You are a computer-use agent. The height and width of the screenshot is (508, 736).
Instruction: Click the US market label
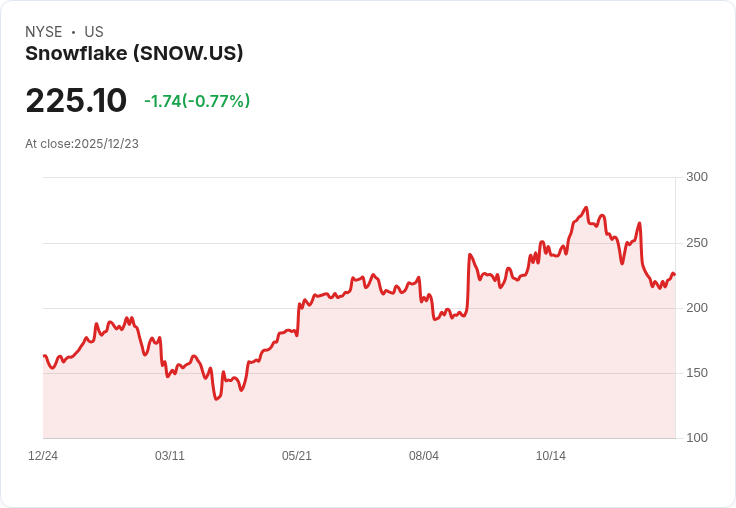click(x=94, y=32)
